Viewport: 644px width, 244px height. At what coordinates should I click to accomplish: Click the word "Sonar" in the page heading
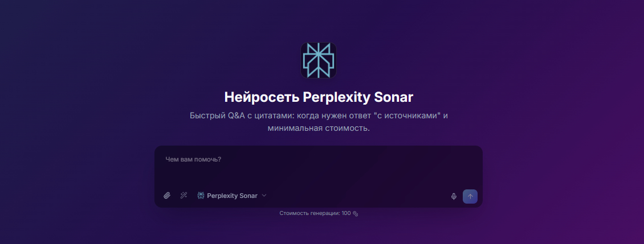tap(394, 98)
